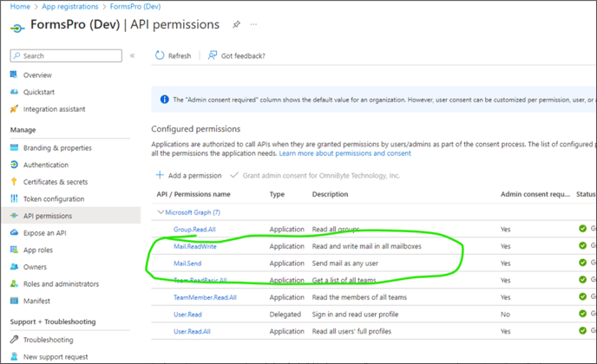The width and height of the screenshot is (597, 364).
Task: Open the Mail.ReadWrite permission
Action: (195, 246)
